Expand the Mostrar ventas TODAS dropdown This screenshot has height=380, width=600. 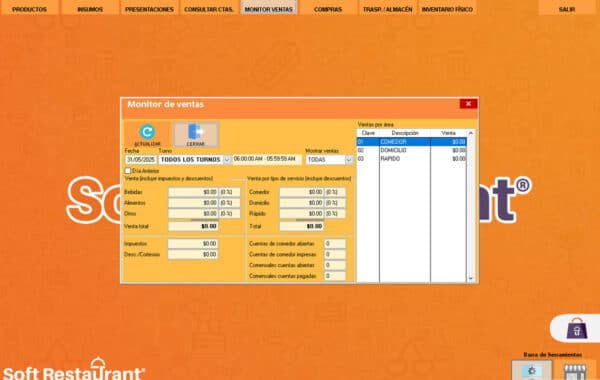click(349, 160)
